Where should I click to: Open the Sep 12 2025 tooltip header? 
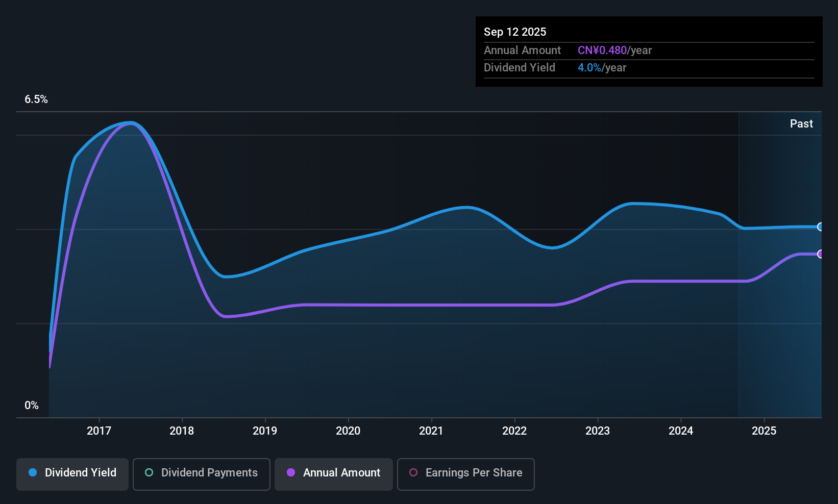coord(515,32)
